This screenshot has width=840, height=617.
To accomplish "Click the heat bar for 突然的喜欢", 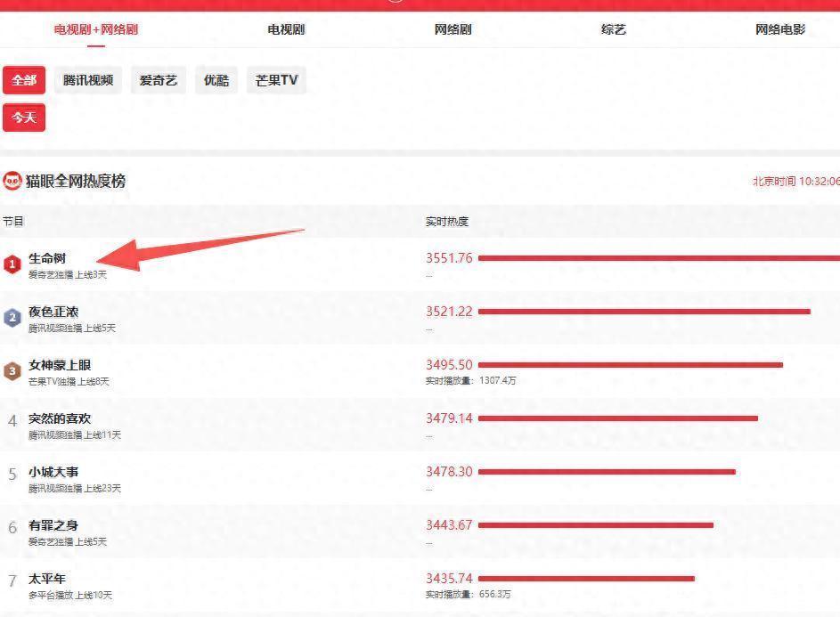I will coord(617,418).
